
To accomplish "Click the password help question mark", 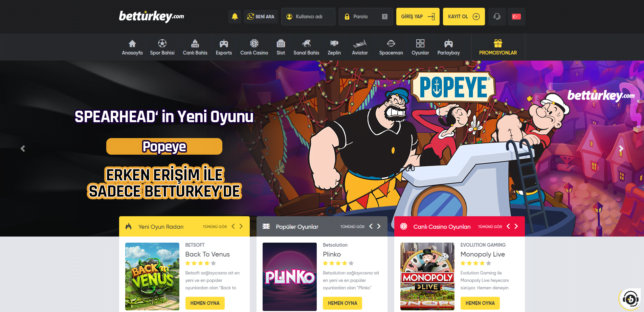I will [x=385, y=17].
